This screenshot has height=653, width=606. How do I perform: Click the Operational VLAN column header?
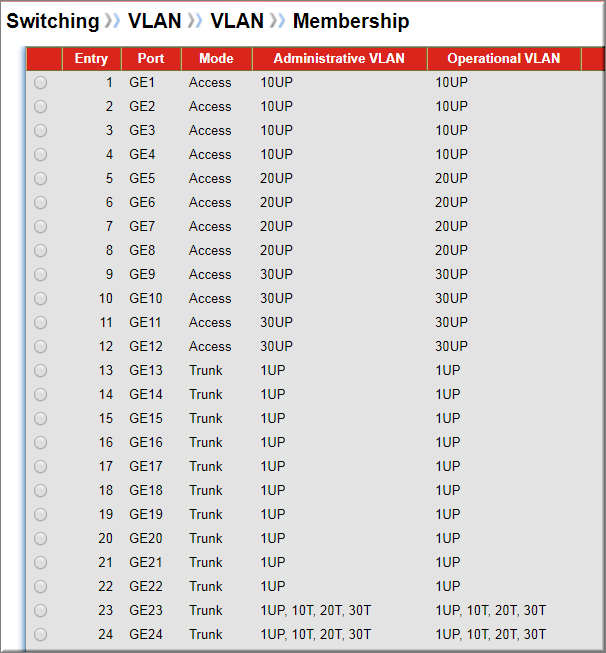click(x=504, y=59)
